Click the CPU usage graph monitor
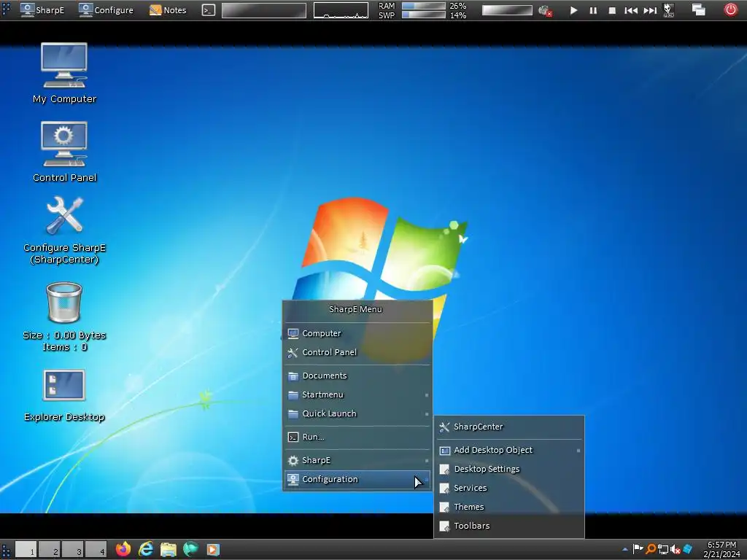The height and width of the screenshot is (560, 747). click(341, 10)
